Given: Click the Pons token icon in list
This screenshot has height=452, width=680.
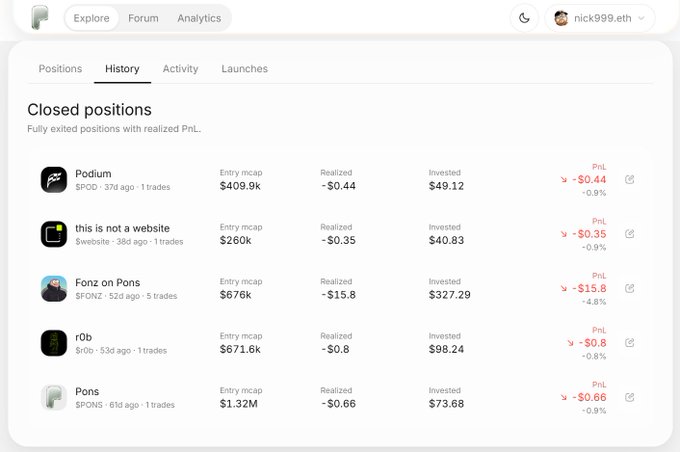Looking at the screenshot, I should (54, 397).
